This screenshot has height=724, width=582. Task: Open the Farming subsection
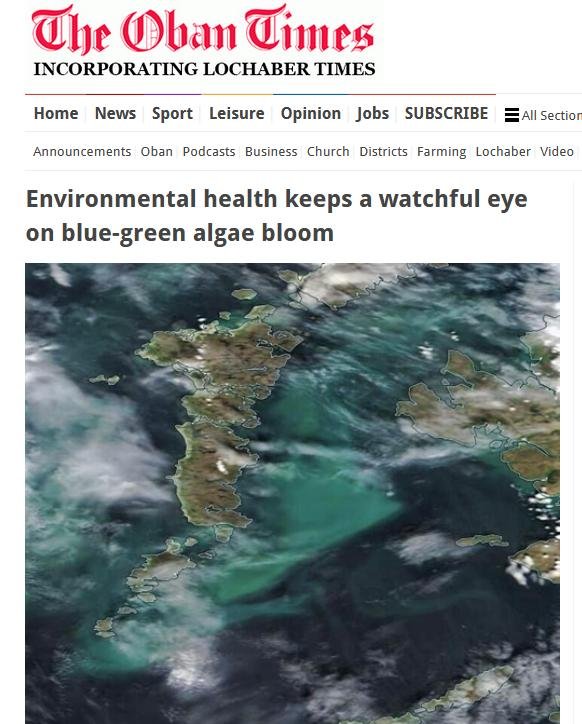point(442,152)
